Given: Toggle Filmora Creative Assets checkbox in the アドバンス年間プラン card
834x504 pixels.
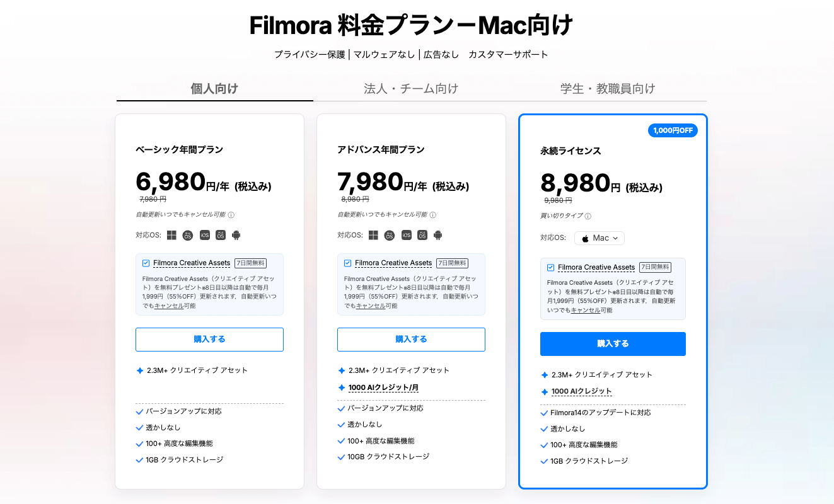Looking at the screenshot, I should point(348,263).
